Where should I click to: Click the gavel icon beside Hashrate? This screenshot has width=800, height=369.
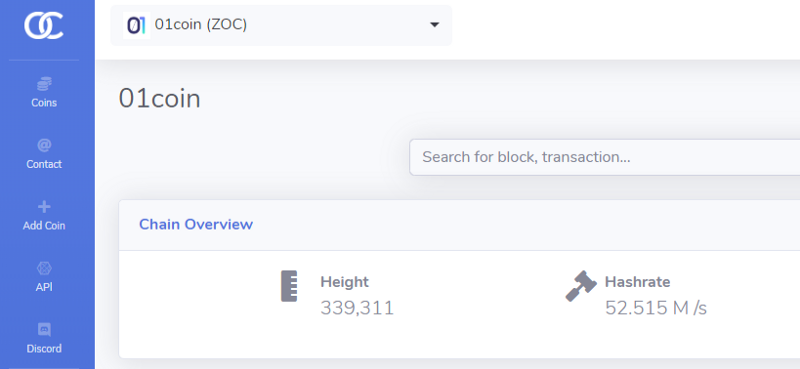(x=581, y=286)
